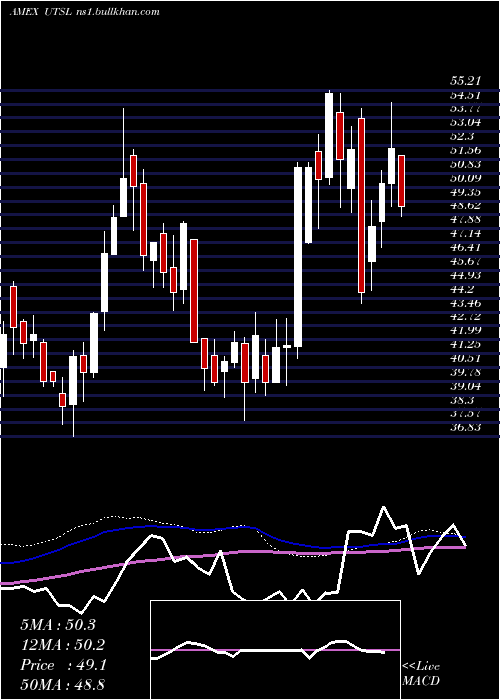Viewport: 500px width, 700px height.
Task: Select the 44.2 price axis label
Action: click(x=462, y=288)
